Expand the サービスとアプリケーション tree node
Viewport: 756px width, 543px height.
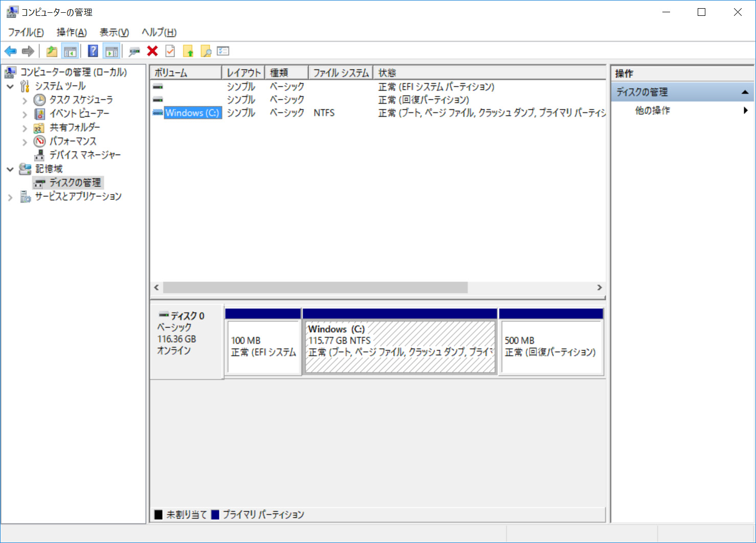point(9,196)
